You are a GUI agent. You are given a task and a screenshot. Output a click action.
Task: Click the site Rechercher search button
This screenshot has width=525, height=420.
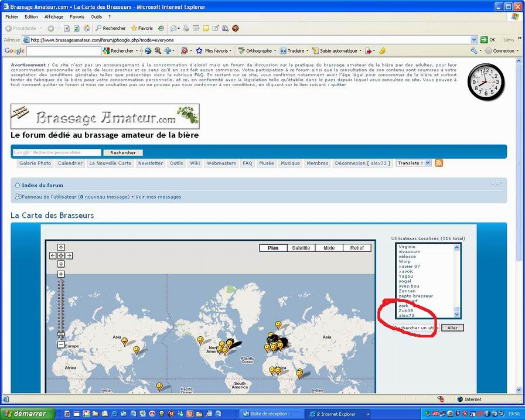pos(123,153)
